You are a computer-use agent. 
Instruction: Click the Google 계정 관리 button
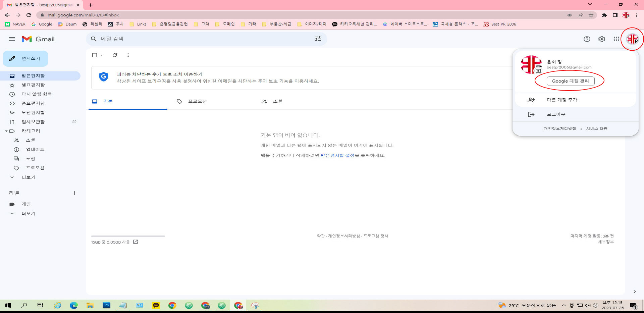tap(570, 81)
